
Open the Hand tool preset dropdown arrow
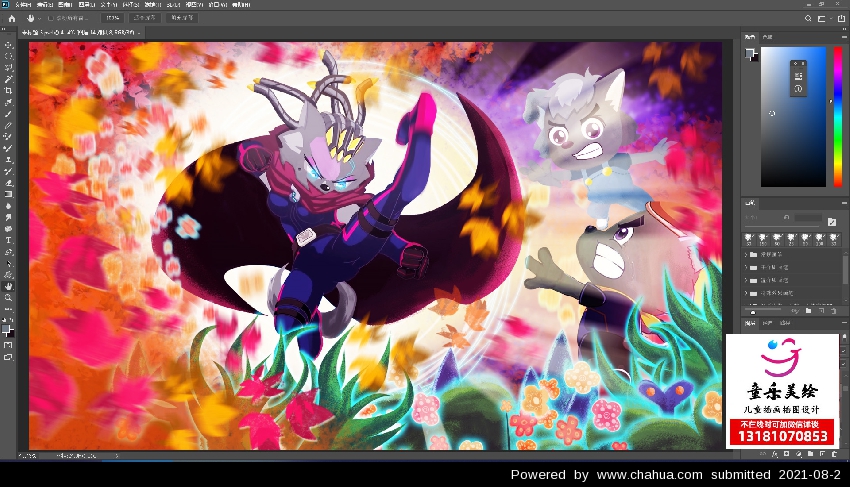pyautogui.click(x=40, y=18)
